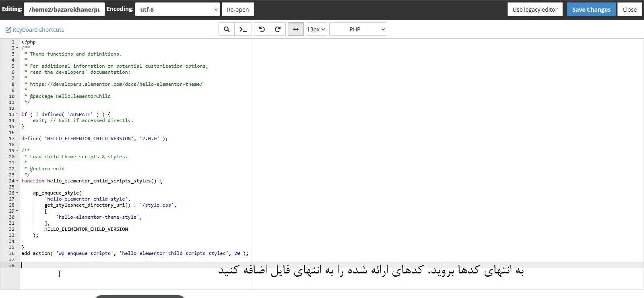The height and width of the screenshot is (298, 644).
Task: Click the '<?php' opening tag text
Action: click(x=29, y=42)
